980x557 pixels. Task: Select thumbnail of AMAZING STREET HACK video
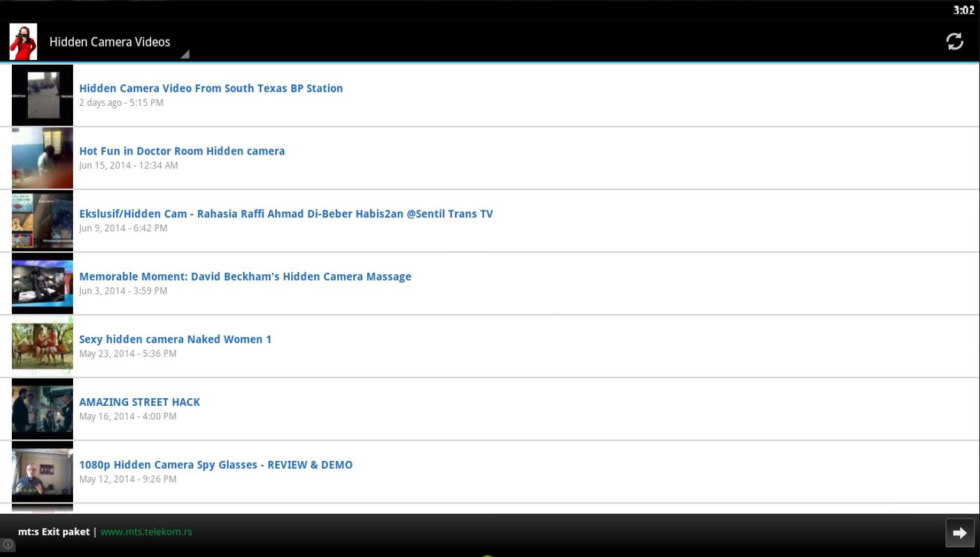[x=42, y=409]
